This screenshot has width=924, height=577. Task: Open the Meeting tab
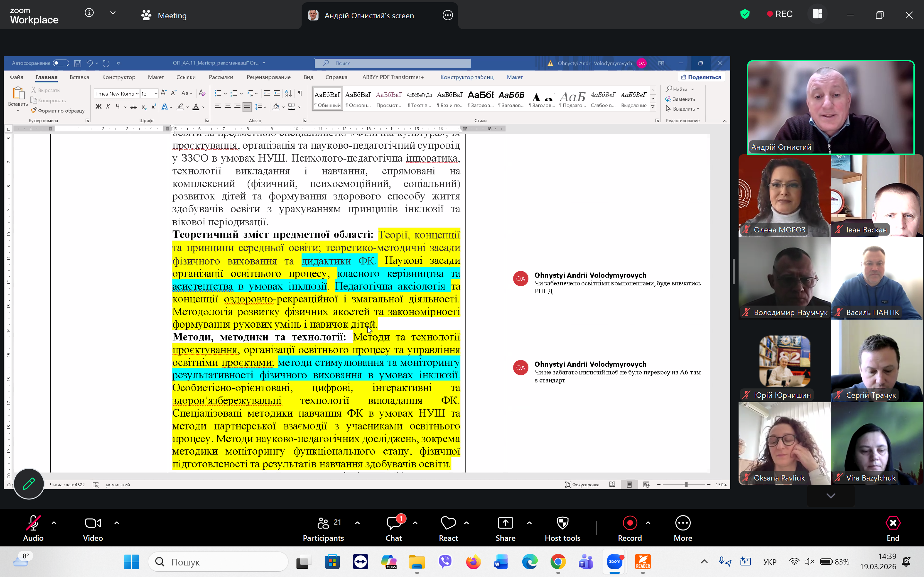pos(164,15)
